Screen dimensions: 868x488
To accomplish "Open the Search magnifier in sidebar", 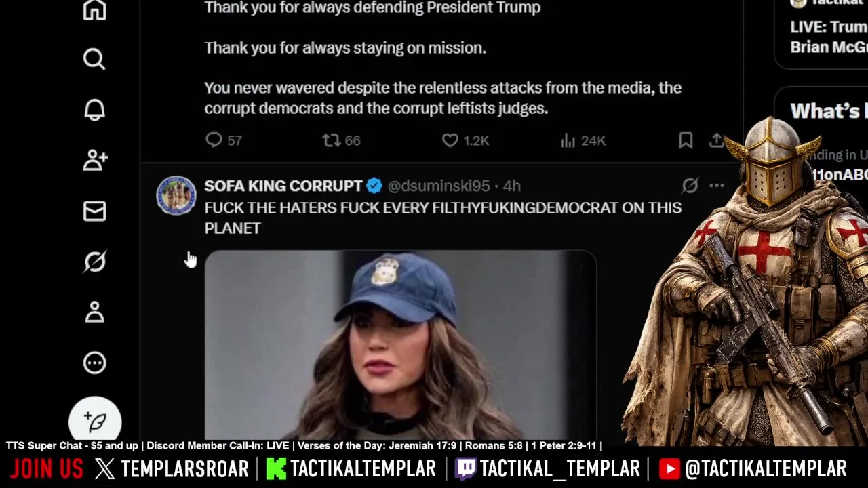I will coord(94,59).
